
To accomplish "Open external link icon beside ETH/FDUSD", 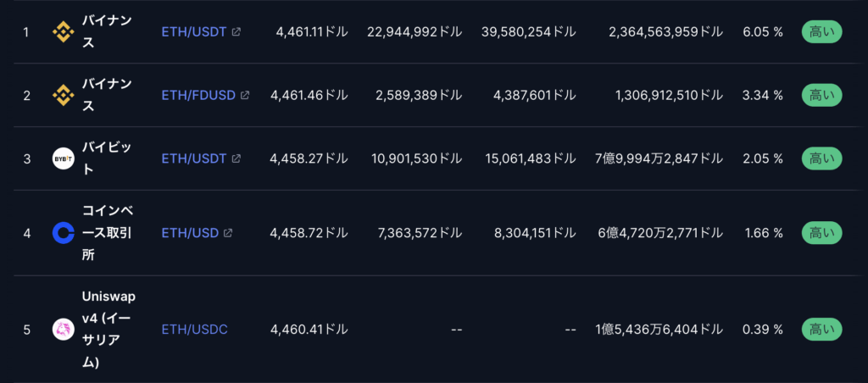I will point(245,95).
